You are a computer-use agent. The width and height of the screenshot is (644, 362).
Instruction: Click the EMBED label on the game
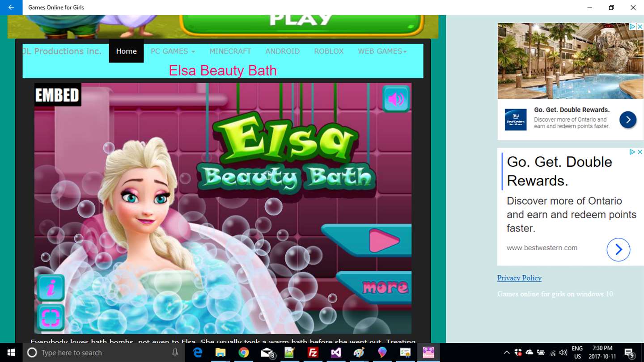(58, 95)
